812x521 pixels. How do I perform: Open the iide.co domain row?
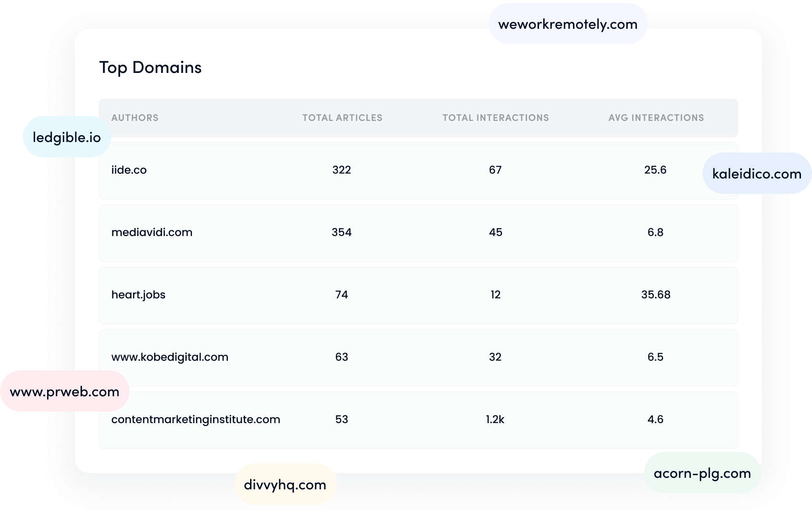[x=418, y=171]
